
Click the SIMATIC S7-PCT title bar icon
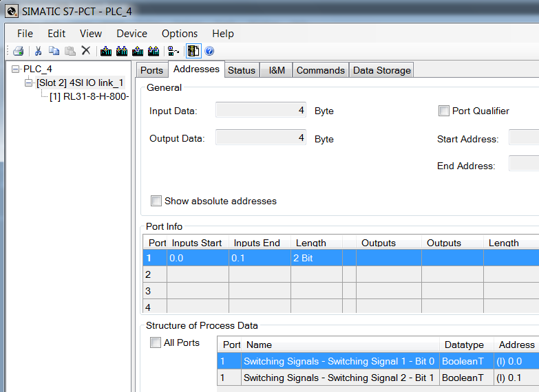(12, 11)
